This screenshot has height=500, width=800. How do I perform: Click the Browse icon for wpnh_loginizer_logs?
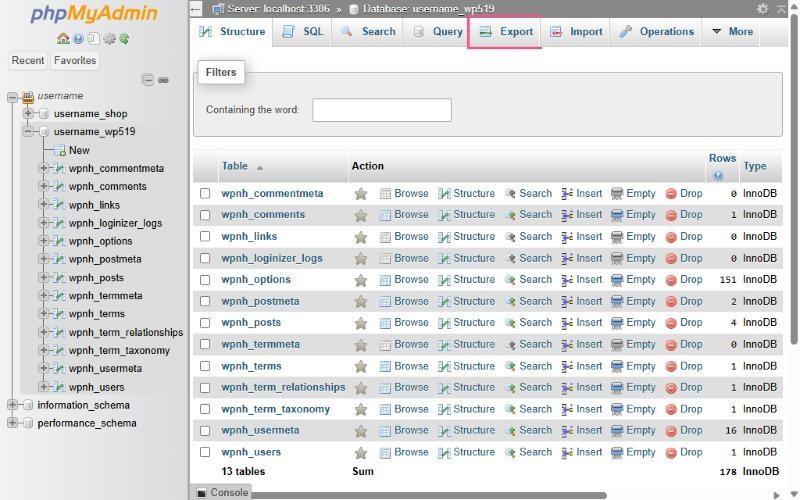(385, 259)
